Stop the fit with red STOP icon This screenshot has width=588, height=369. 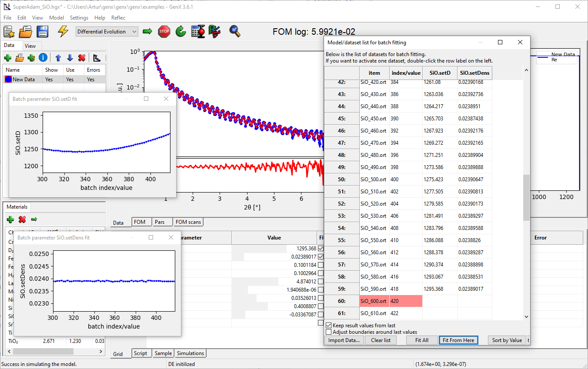point(164,31)
